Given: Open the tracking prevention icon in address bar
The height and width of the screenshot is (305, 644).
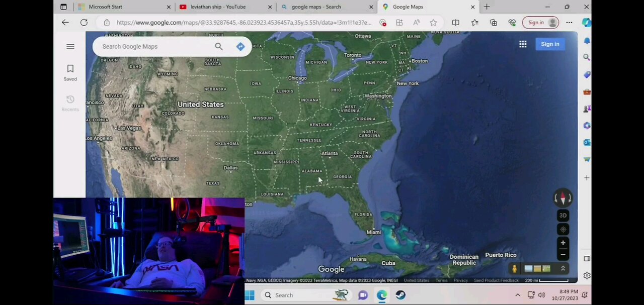Looking at the screenshot, I should (x=383, y=23).
